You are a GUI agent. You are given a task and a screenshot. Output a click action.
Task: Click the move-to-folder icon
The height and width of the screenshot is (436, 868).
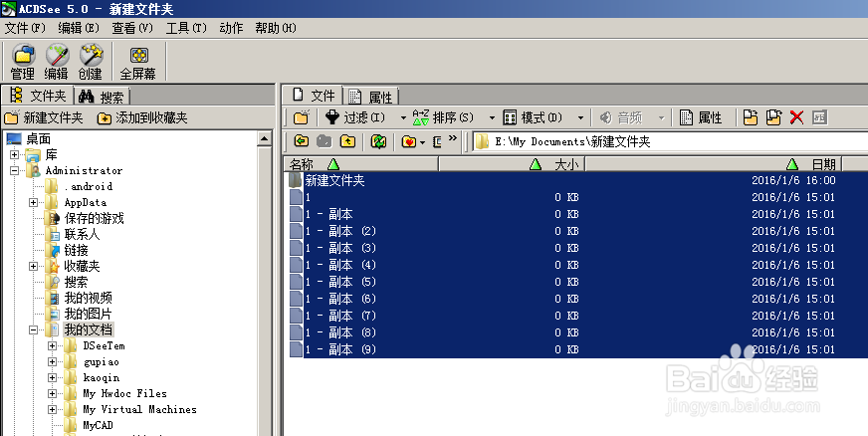pyautogui.click(x=773, y=117)
